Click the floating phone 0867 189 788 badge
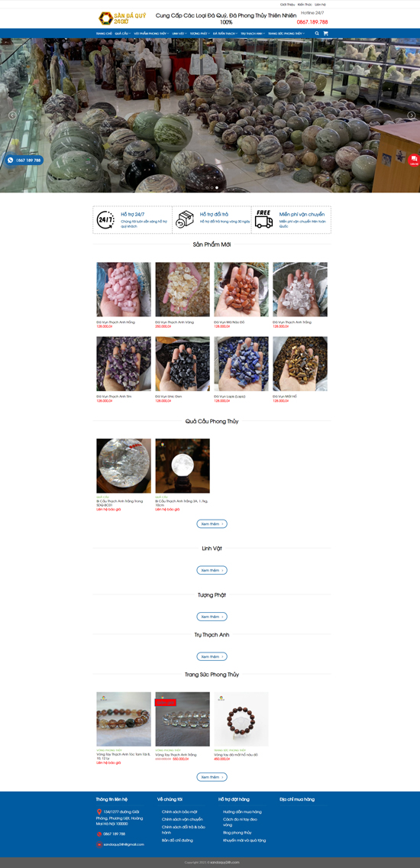The image size is (420, 868). [24, 160]
